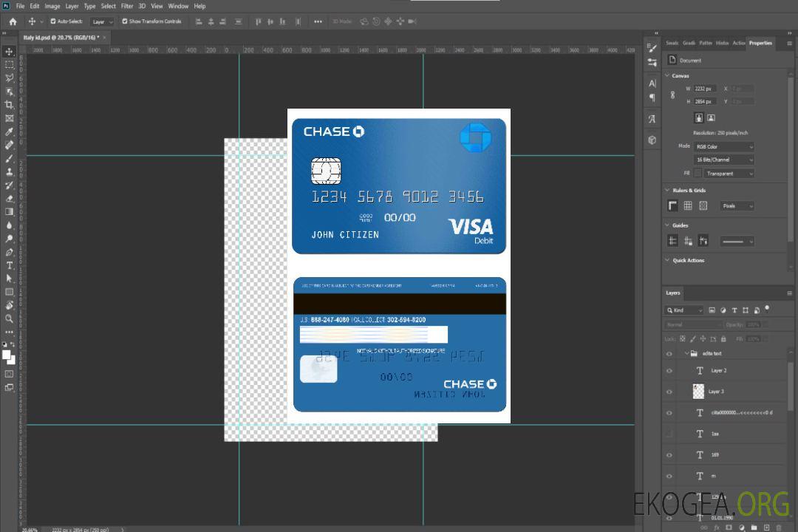This screenshot has width=798, height=532.
Task: Select the Brush tool
Action: tap(9, 158)
